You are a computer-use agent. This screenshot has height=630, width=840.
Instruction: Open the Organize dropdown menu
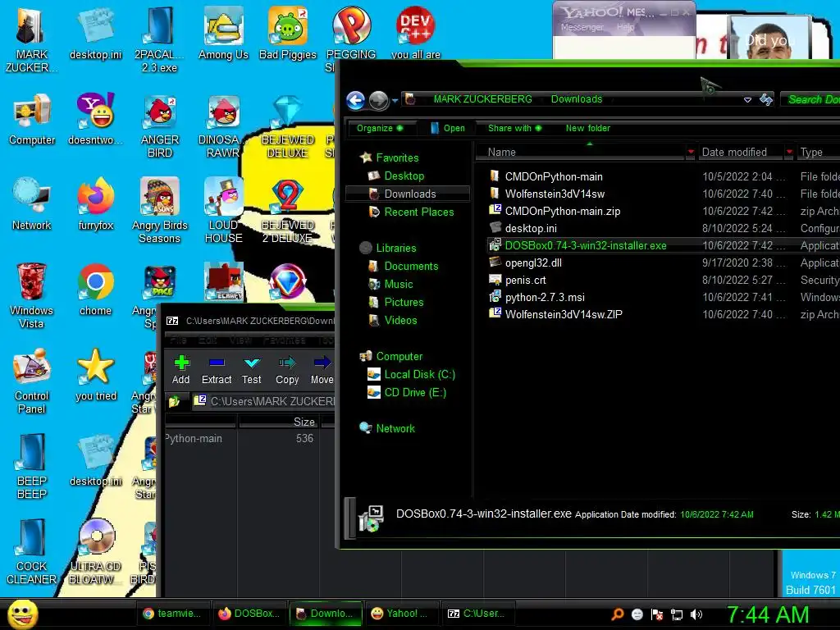(x=379, y=128)
